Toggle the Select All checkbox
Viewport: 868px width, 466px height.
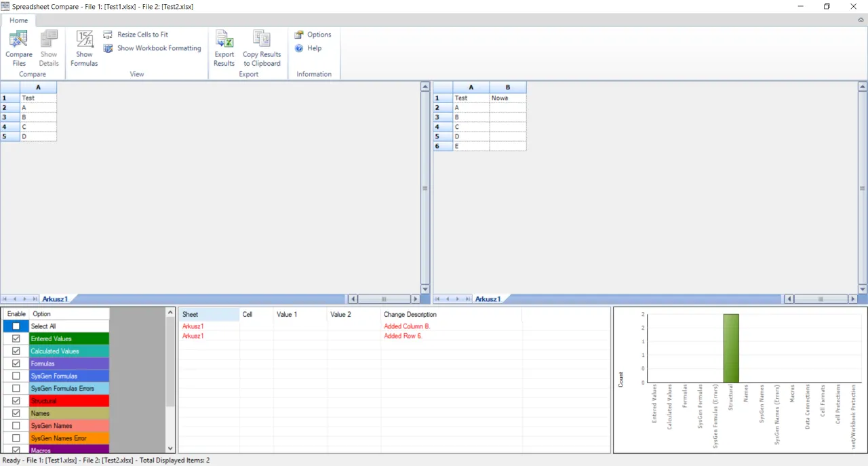[16, 326]
